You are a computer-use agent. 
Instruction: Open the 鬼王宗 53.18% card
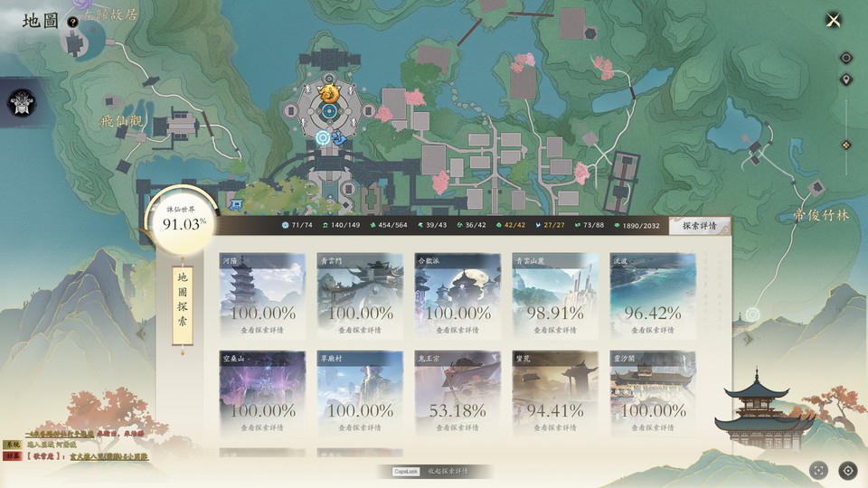click(458, 393)
